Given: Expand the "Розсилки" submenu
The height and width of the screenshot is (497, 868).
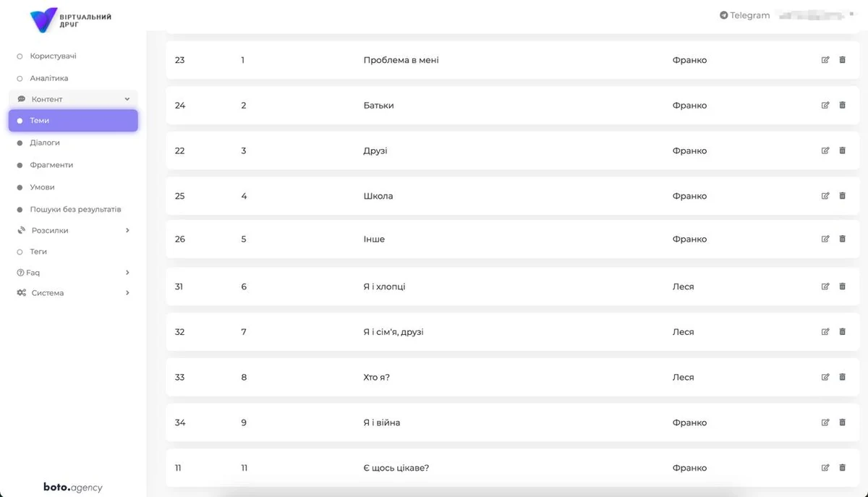Looking at the screenshot, I should click(x=127, y=230).
